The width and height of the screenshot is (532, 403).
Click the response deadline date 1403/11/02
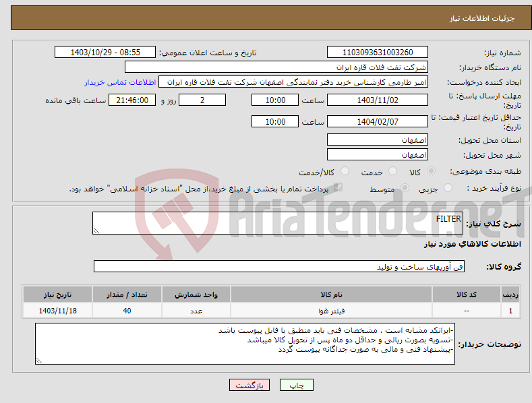click(x=378, y=100)
